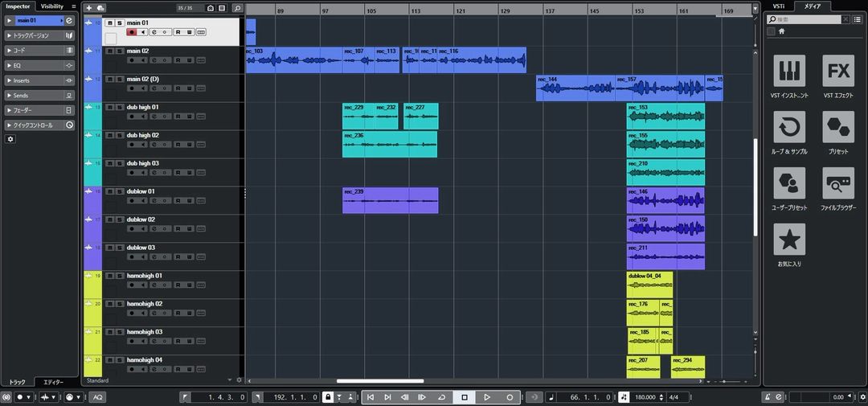The image size is (868, 406).
Task: Open the record mode dropdown arrow
Action: pyautogui.click(x=30, y=397)
